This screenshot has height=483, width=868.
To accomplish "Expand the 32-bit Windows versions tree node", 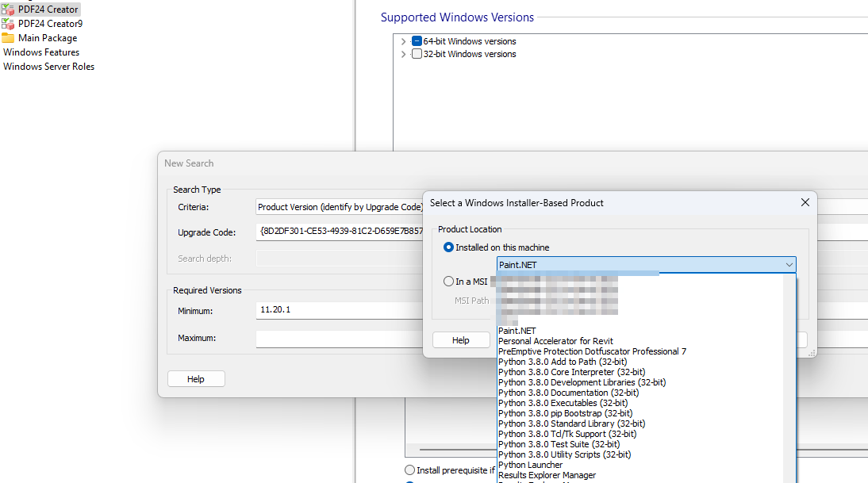I will (x=403, y=53).
